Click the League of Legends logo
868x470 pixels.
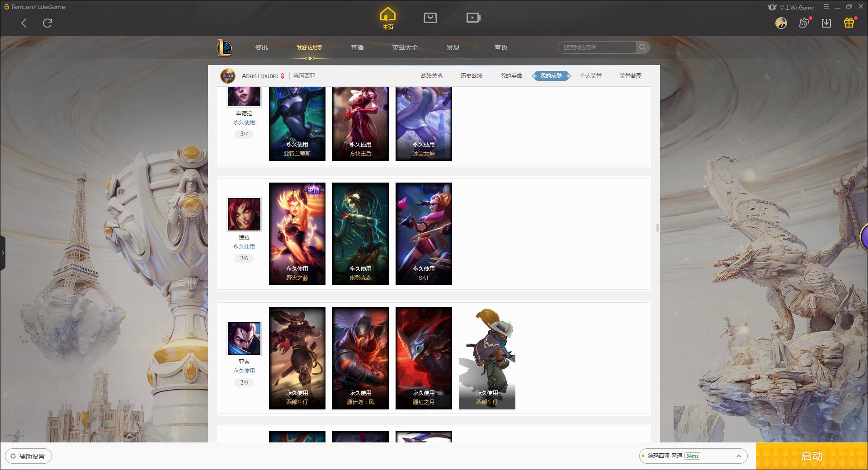(x=225, y=47)
